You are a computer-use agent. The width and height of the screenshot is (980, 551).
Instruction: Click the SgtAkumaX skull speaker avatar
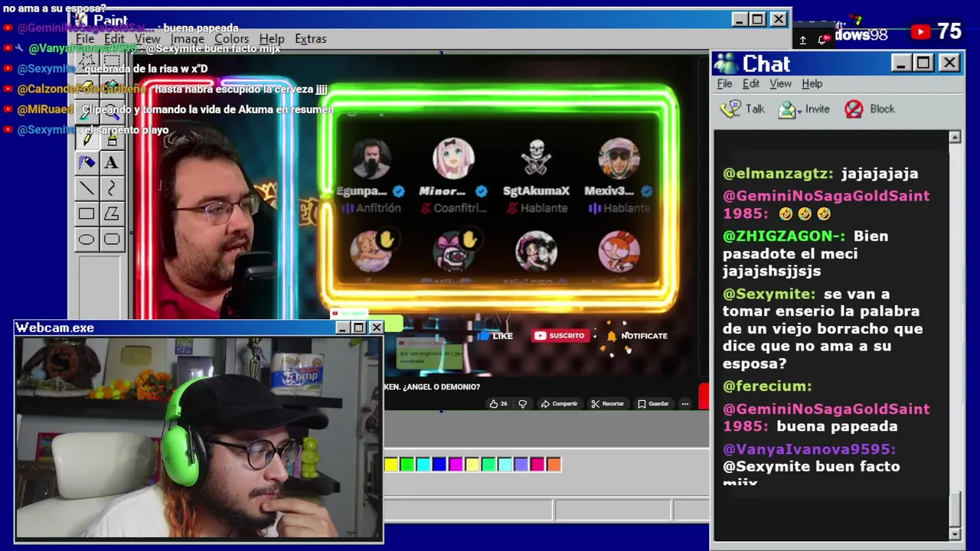click(536, 158)
